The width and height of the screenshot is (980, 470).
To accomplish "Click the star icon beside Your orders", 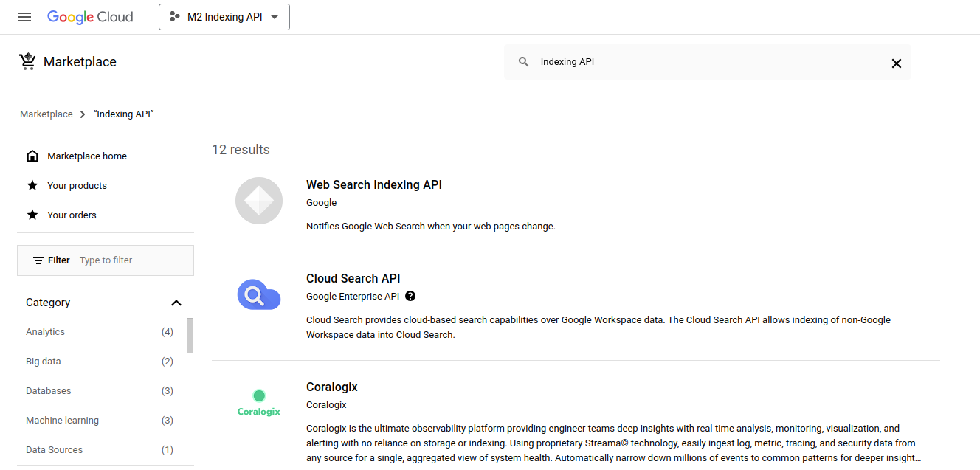I will (32, 215).
